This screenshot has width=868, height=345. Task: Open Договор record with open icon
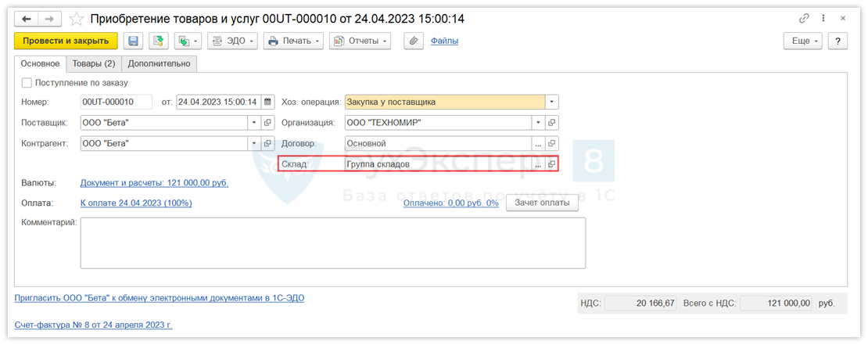pyautogui.click(x=552, y=143)
